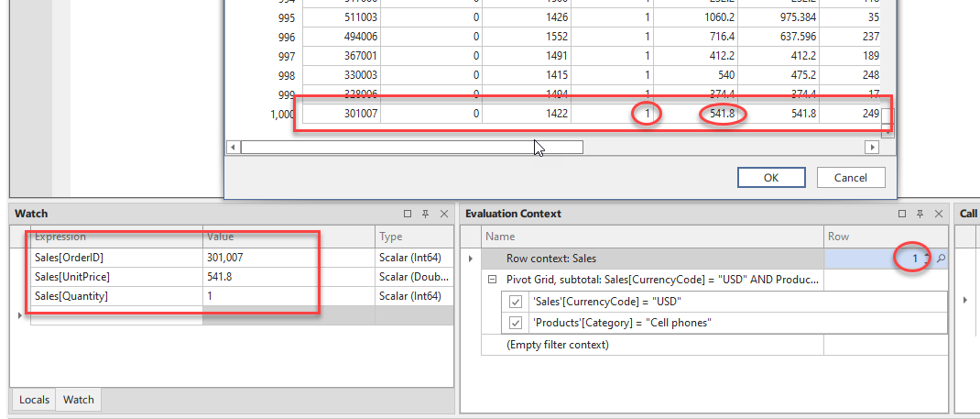Click 'Products'[Category] = "Cell phones" text
Viewport: 980px width, 419px height.
point(622,324)
